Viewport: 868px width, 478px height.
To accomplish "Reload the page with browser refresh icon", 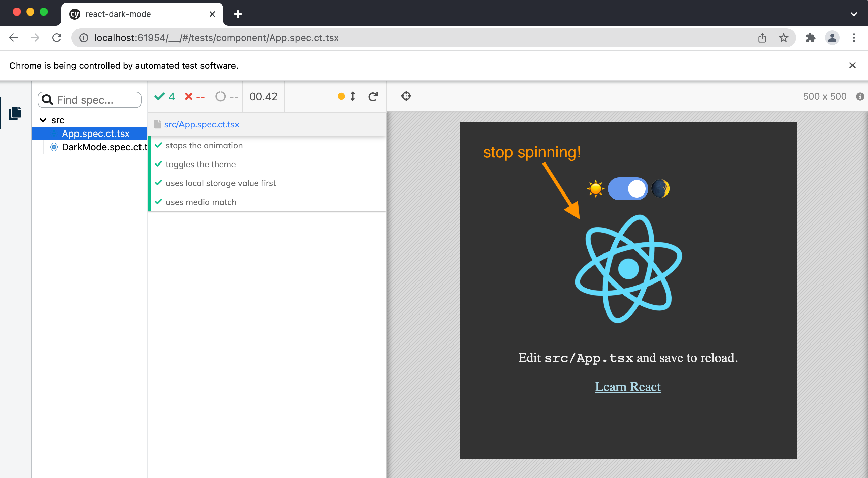I will click(x=57, y=38).
